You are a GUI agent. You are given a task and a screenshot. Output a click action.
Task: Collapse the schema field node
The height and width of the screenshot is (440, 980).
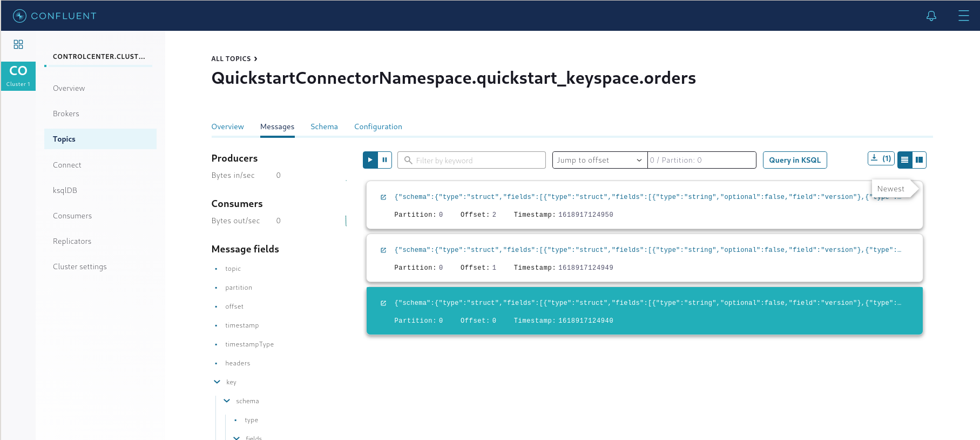pos(227,401)
